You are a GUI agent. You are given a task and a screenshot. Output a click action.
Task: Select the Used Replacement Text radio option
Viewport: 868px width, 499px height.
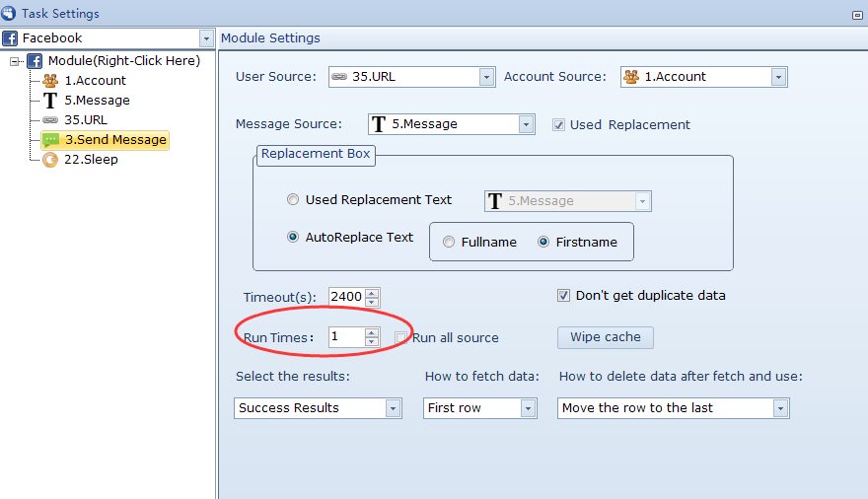[x=293, y=200]
